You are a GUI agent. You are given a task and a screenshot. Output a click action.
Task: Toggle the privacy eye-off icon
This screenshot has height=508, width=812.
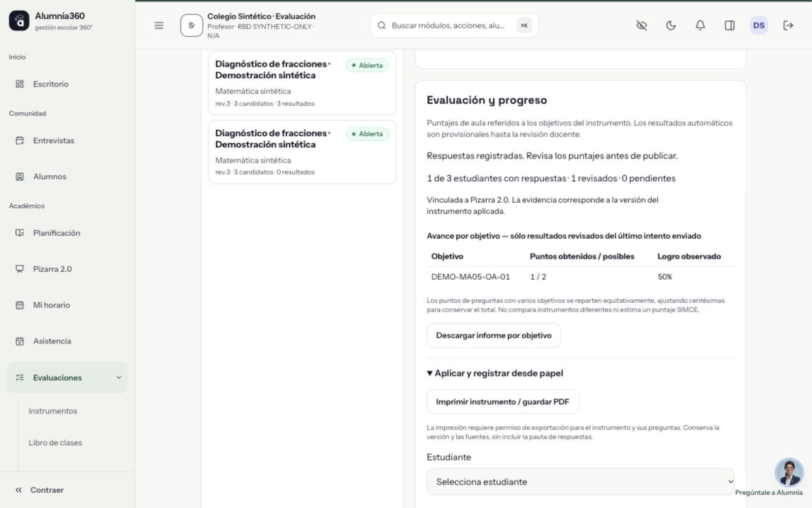[641, 25]
